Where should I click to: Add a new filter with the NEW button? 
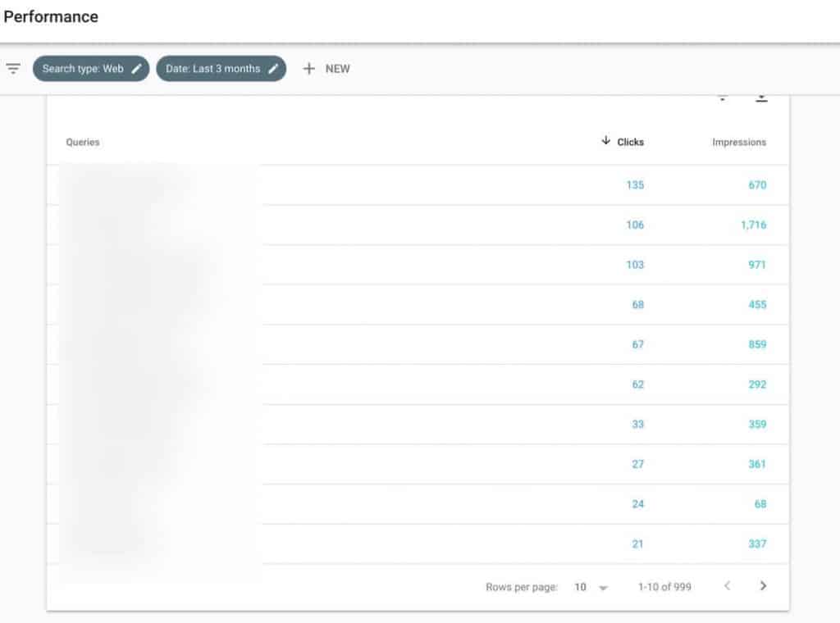(x=326, y=69)
